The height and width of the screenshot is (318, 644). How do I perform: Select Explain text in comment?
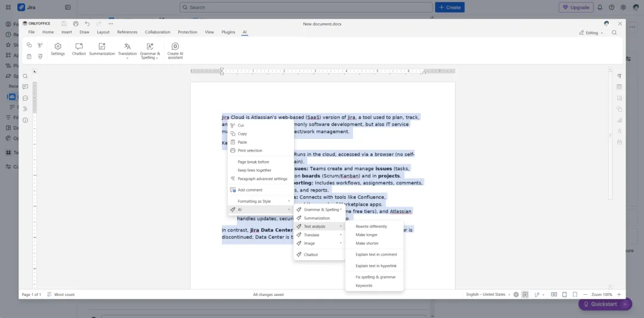pyautogui.click(x=374, y=254)
